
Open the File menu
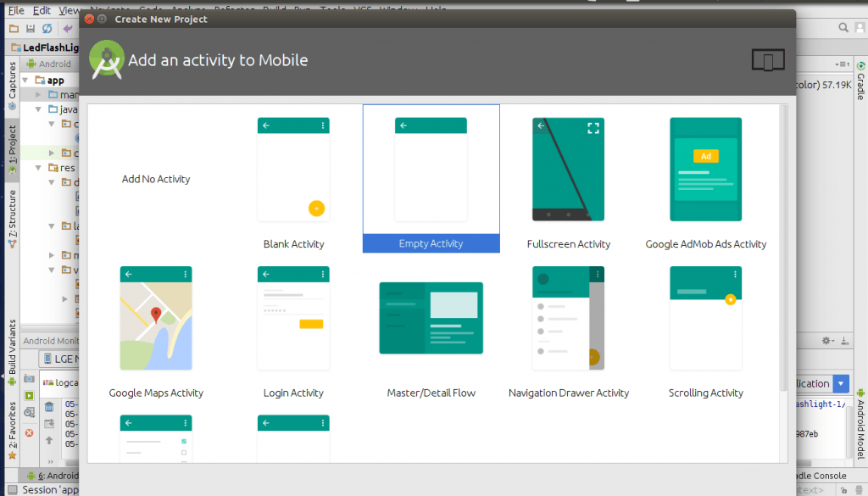click(16, 10)
